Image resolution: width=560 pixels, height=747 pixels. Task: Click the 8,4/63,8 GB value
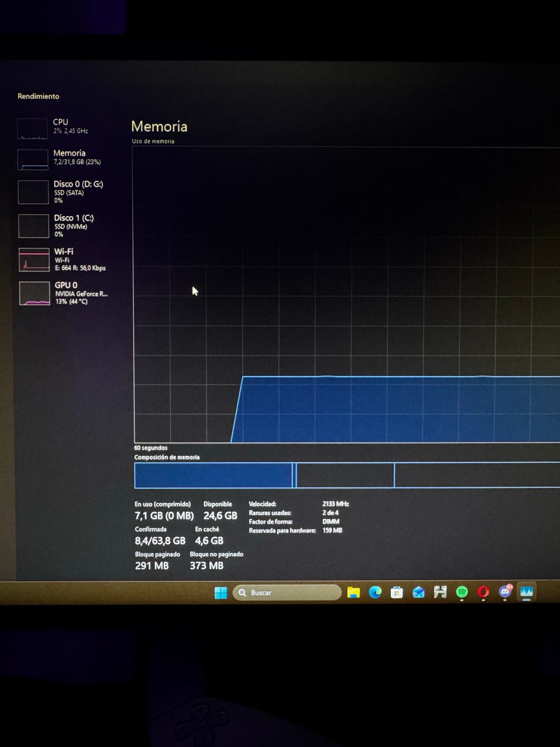[160, 541]
